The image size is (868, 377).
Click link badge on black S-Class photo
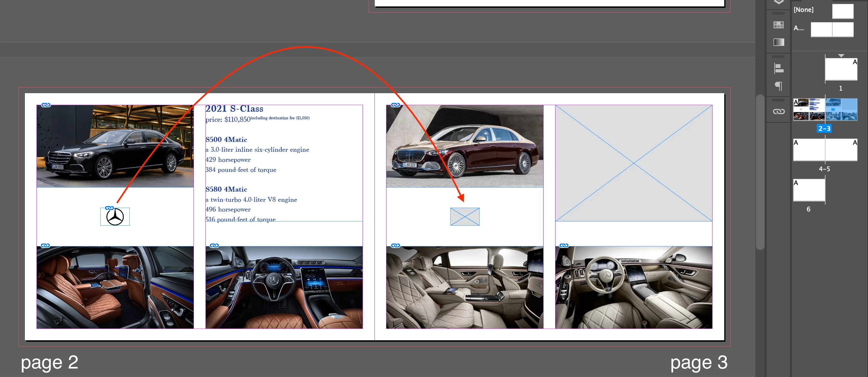(x=46, y=105)
